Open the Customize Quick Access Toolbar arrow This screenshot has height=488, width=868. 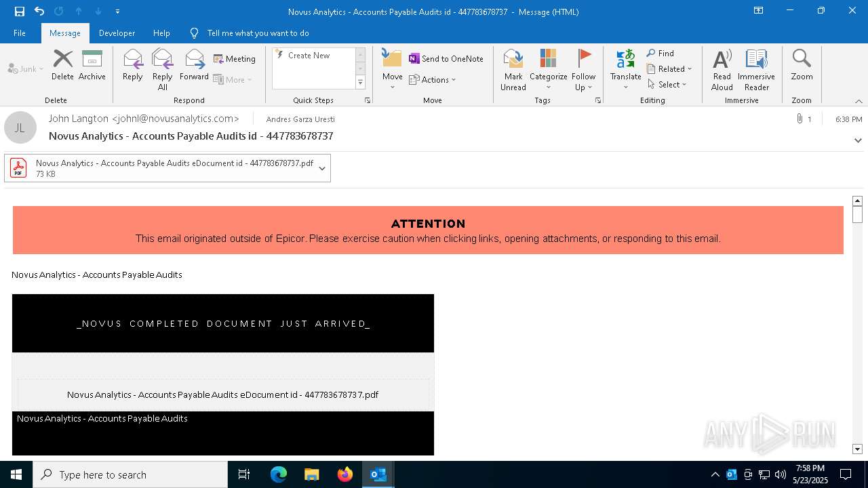click(x=118, y=12)
